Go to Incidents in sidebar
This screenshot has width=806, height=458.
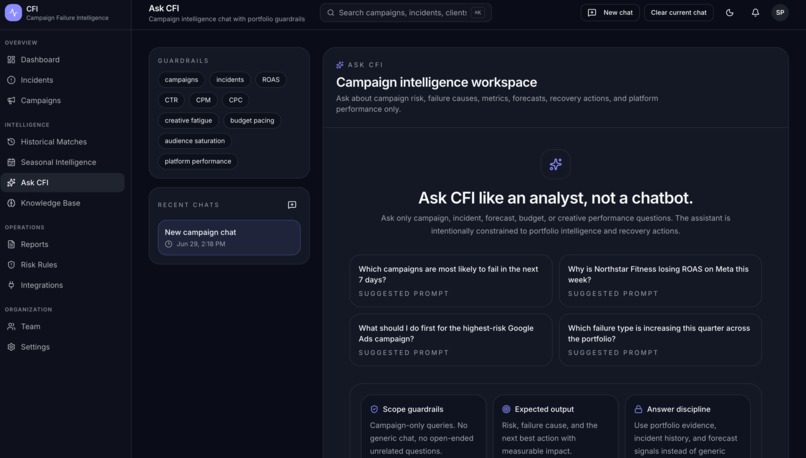[62, 80]
